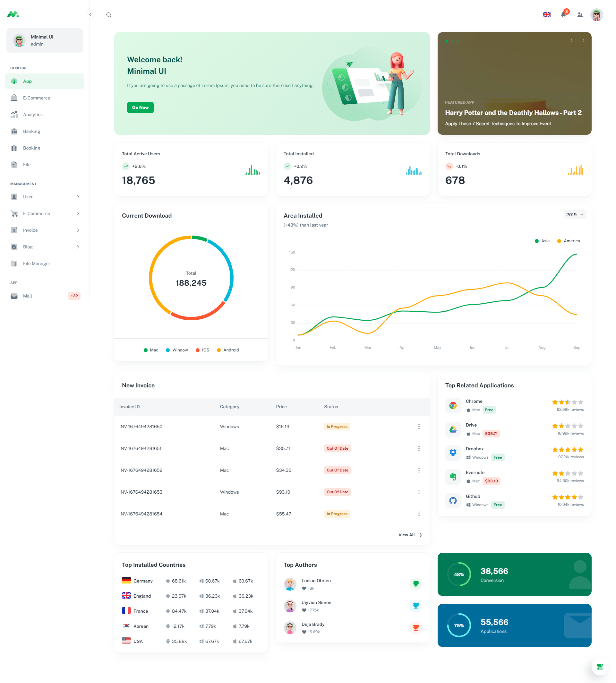Open the Banking page
Image resolution: width=616 pixels, height=683 pixels.
[x=45, y=131]
